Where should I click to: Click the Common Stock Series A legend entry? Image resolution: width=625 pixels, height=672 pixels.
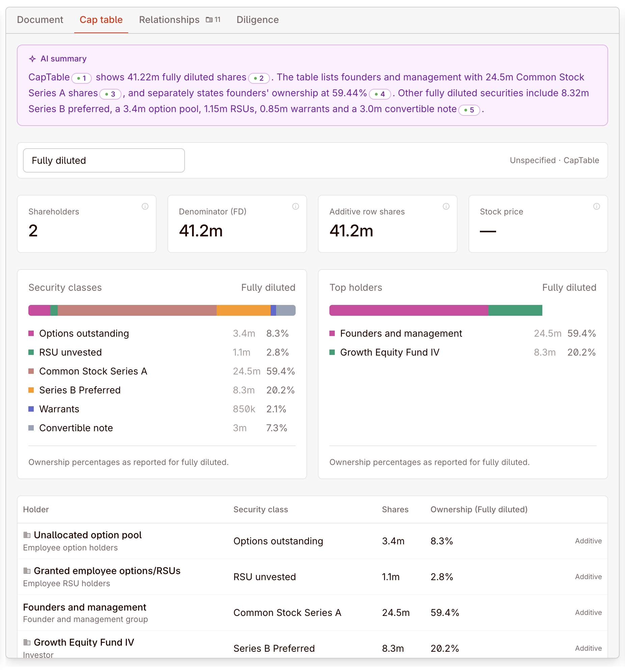(x=93, y=371)
